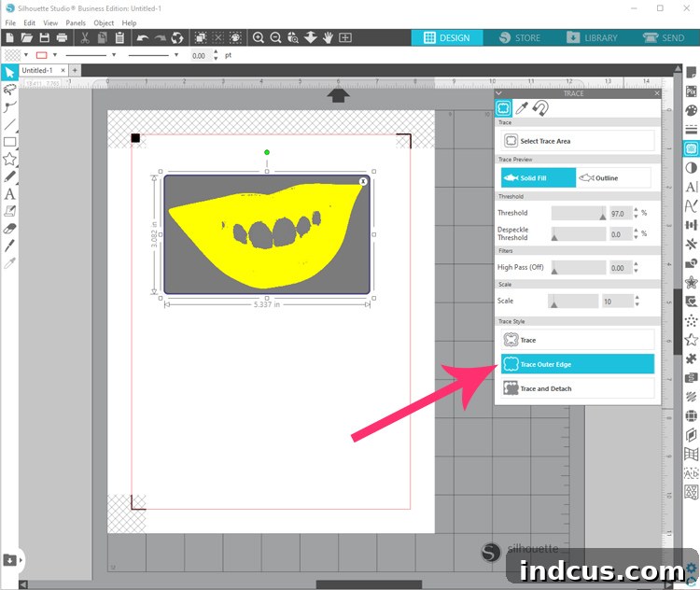Click the Magnet Trace icon
The height and width of the screenshot is (590, 700).
(x=540, y=107)
